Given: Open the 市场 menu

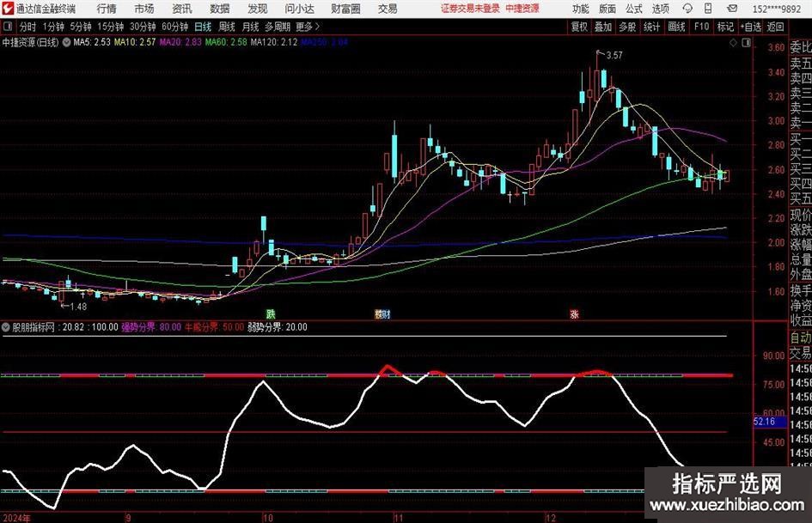Looking at the screenshot, I should [144, 9].
